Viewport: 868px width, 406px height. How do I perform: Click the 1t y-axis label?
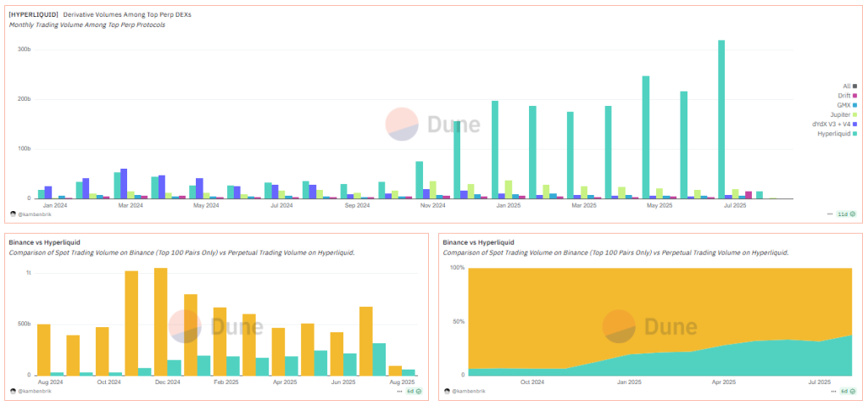pos(28,273)
